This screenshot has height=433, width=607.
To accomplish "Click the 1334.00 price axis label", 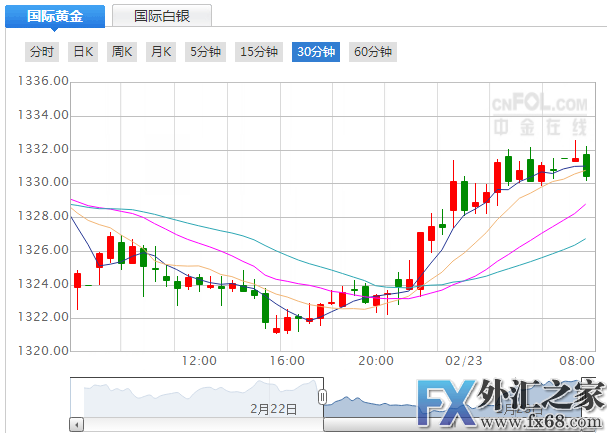I will coord(43,115).
